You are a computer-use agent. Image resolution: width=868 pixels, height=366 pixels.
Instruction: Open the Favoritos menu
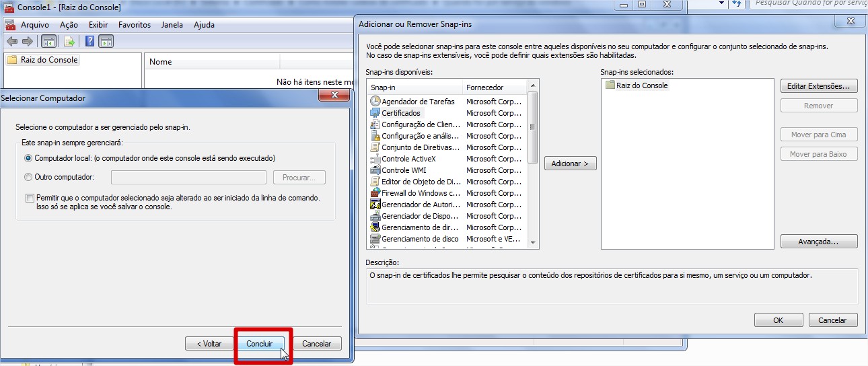pyautogui.click(x=135, y=25)
